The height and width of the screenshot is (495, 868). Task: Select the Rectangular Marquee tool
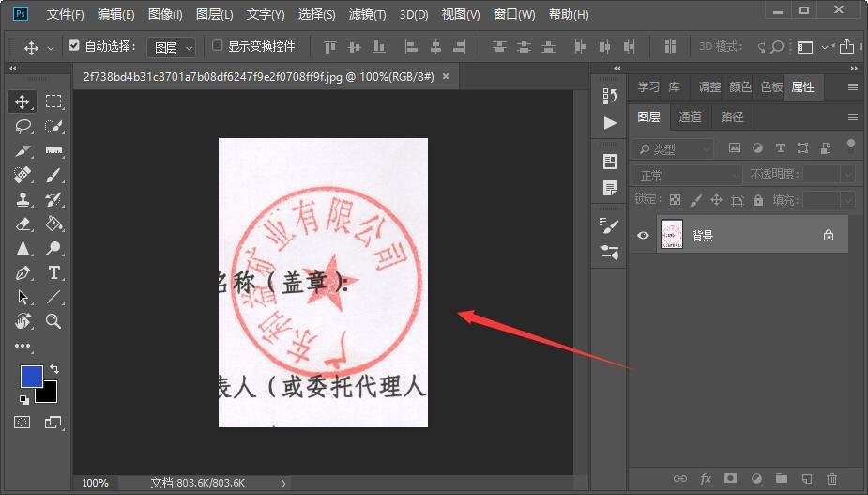(53, 101)
